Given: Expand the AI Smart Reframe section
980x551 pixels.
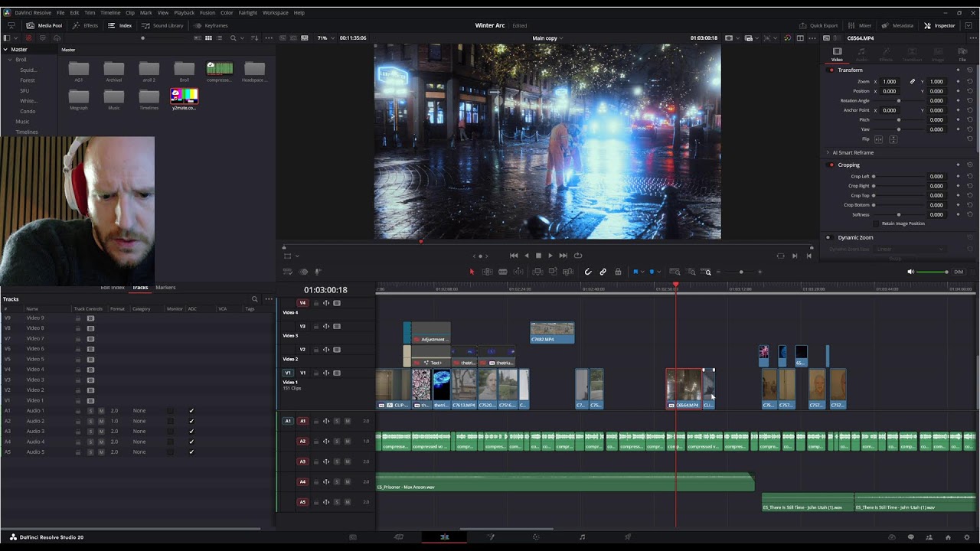Looking at the screenshot, I should click(x=828, y=152).
